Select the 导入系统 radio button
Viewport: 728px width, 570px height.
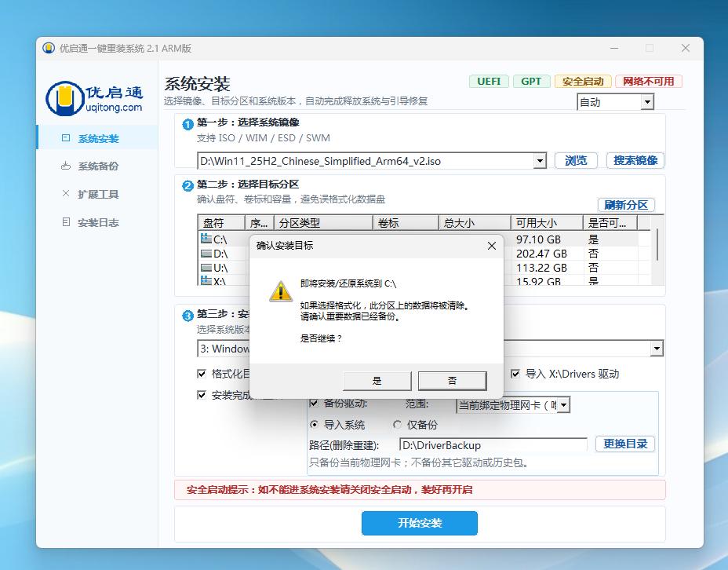point(314,424)
